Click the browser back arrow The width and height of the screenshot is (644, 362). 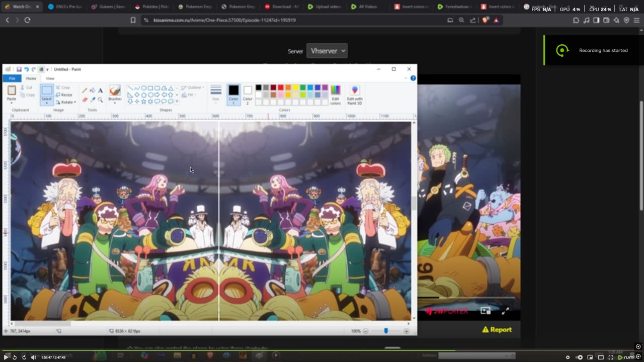[7, 20]
